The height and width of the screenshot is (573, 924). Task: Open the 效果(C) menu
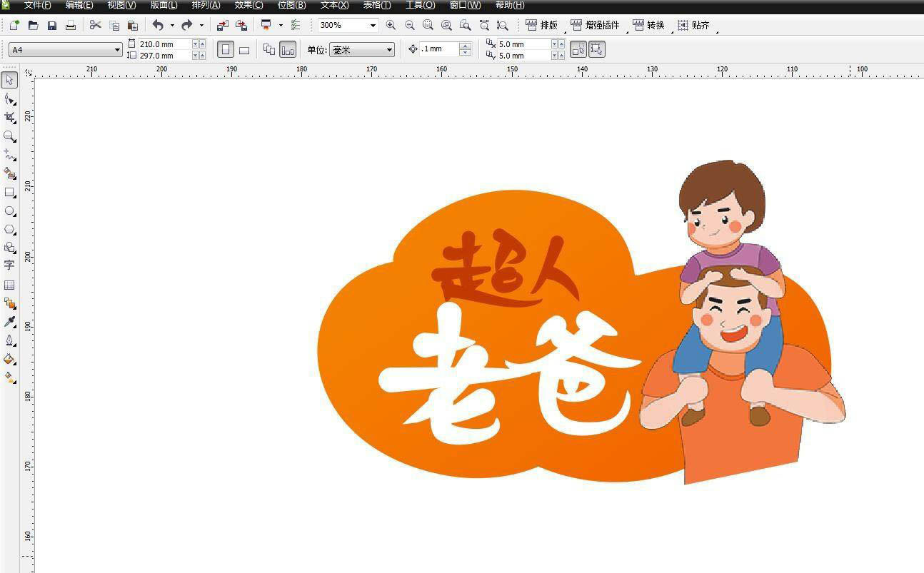coord(248,5)
